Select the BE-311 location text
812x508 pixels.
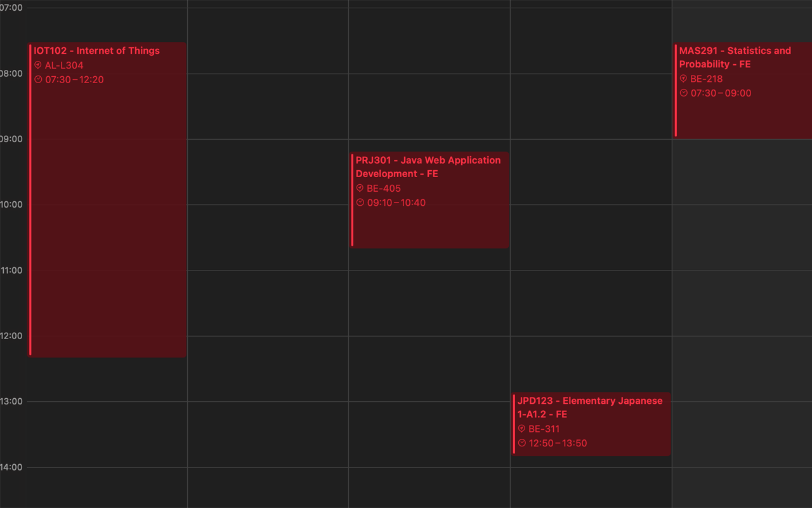tap(544, 429)
